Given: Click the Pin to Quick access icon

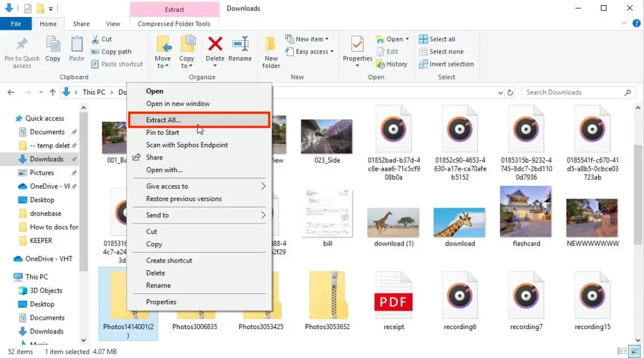Looking at the screenshot, I should click(x=22, y=45).
